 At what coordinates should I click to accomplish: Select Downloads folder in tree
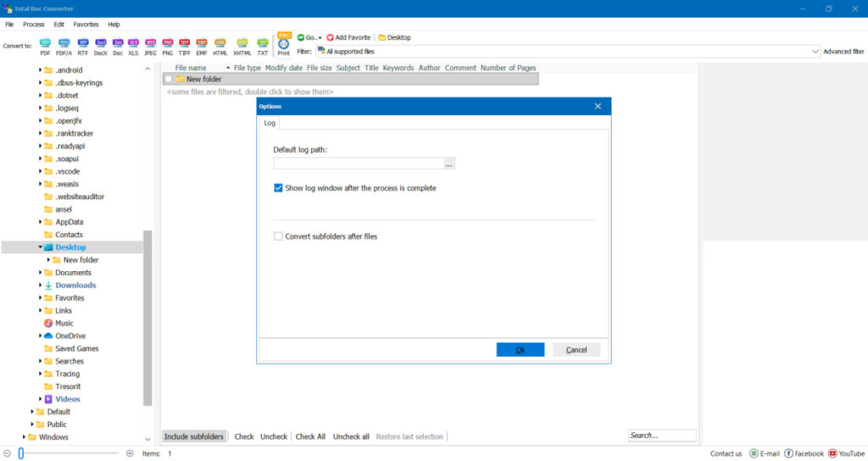coord(75,286)
